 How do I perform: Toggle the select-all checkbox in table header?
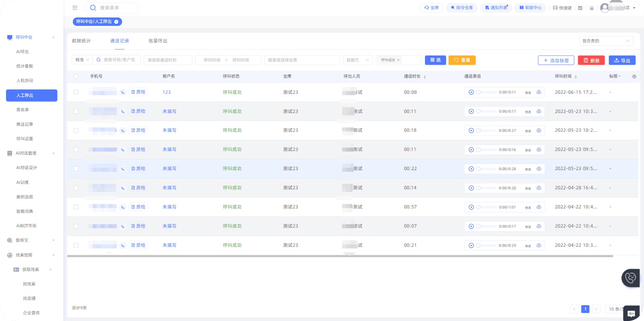point(76,76)
